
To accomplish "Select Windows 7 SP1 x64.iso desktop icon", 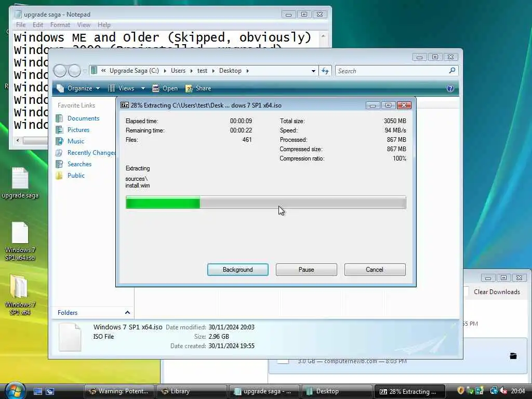I will coord(20,241).
